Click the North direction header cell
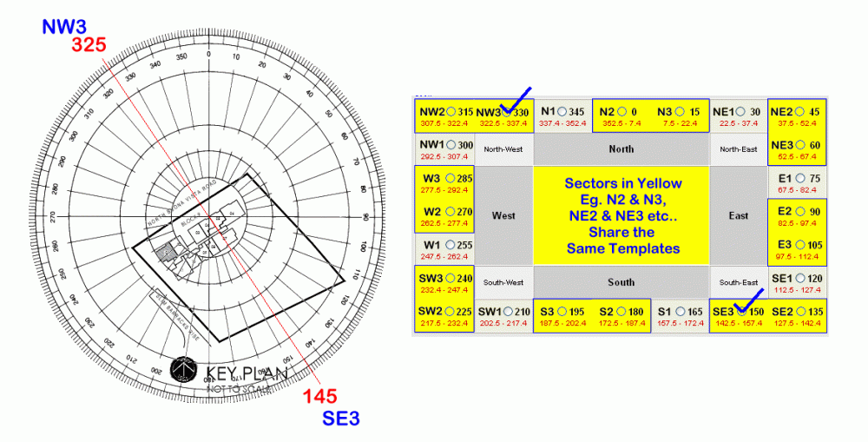 (x=621, y=149)
